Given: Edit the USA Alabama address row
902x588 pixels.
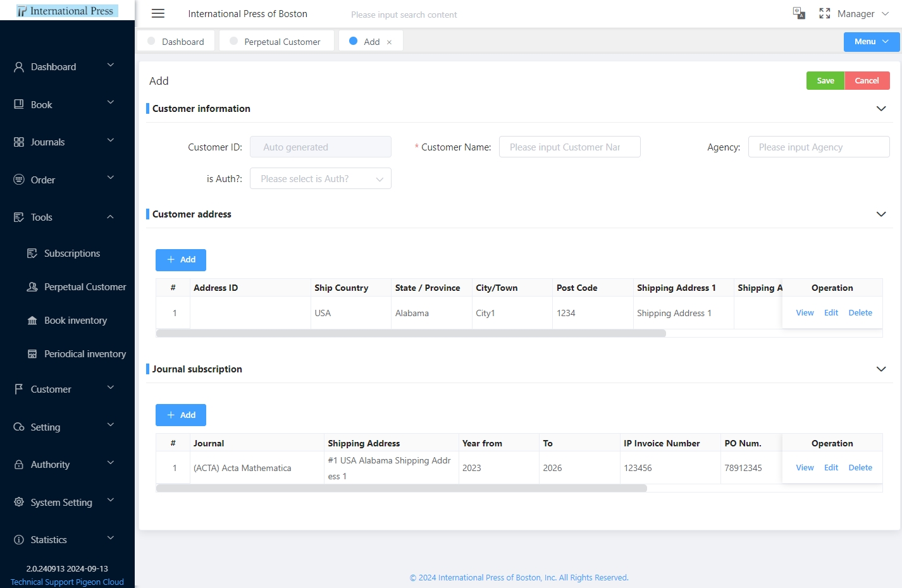Looking at the screenshot, I should (831, 313).
